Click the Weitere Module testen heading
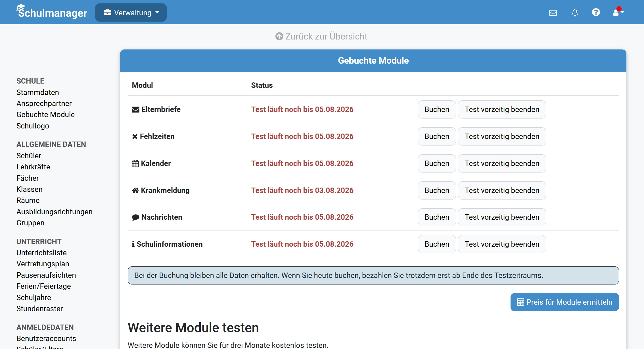This screenshot has height=349, width=644. click(x=193, y=328)
